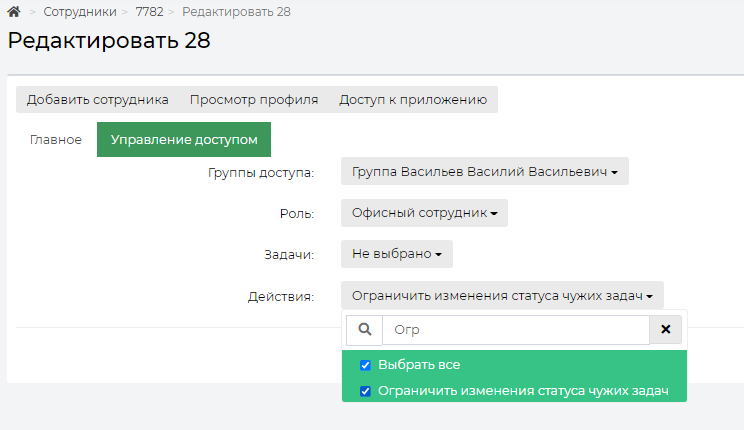Go to home via house icon
744x430 pixels.
tap(14, 11)
